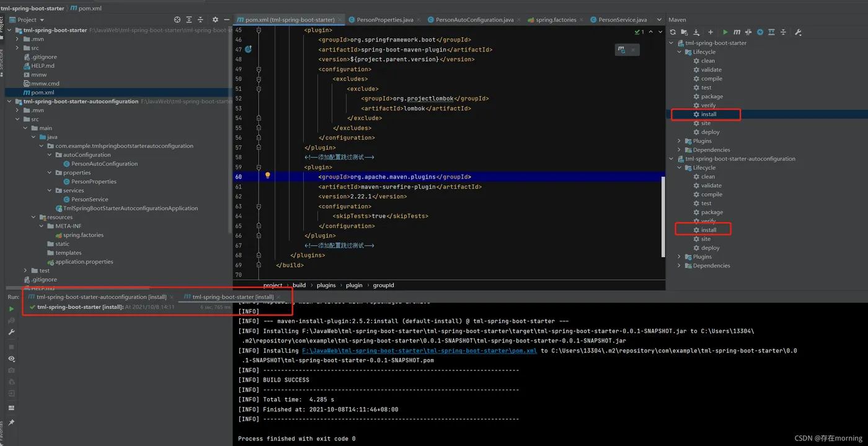
Task: Collapse META-INF folder
Action: coord(42,226)
